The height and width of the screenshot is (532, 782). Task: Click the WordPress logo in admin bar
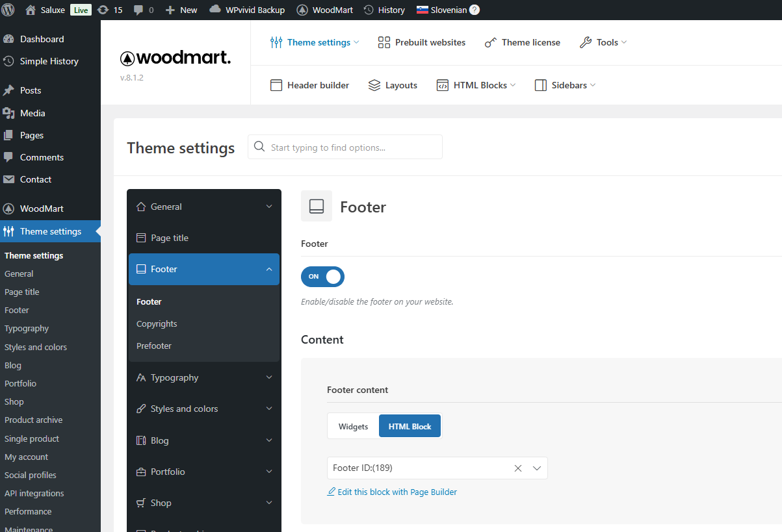[8, 10]
